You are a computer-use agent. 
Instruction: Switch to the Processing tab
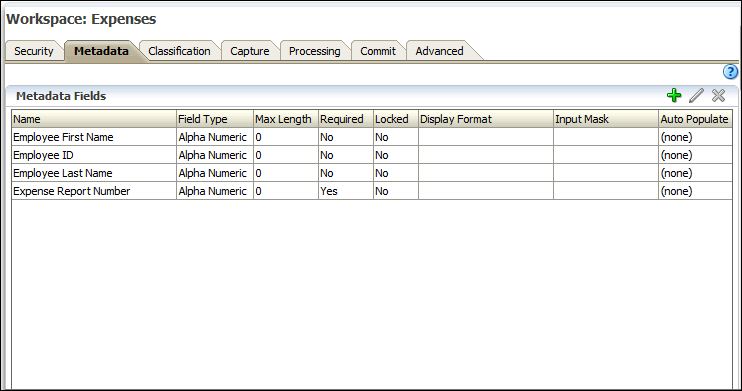(315, 51)
